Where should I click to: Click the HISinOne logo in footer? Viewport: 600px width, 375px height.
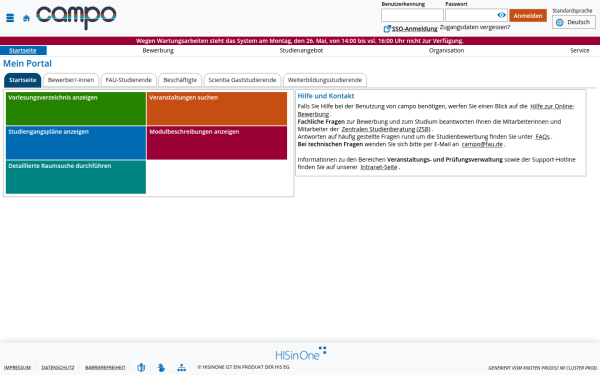[300, 354]
